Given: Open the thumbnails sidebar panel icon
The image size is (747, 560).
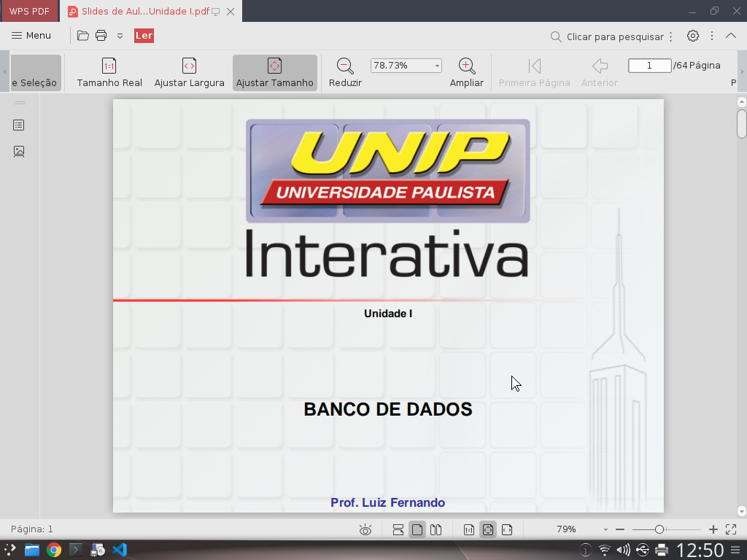Looking at the screenshot, I should [19, 152].
